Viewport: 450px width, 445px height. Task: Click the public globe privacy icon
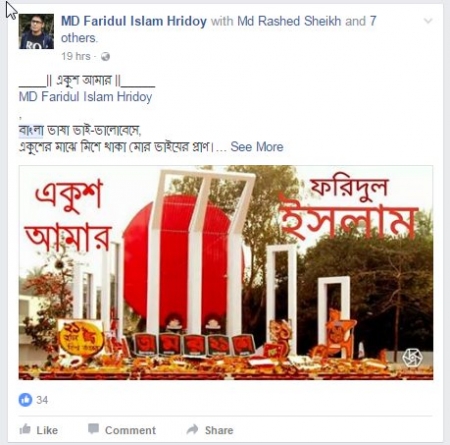pyautogui.click(x=105, y=57)
